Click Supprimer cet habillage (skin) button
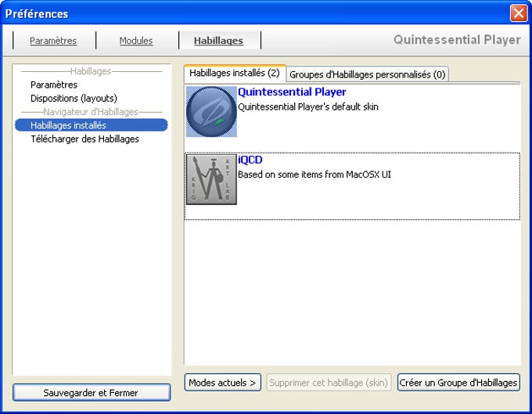 [329, 383]
